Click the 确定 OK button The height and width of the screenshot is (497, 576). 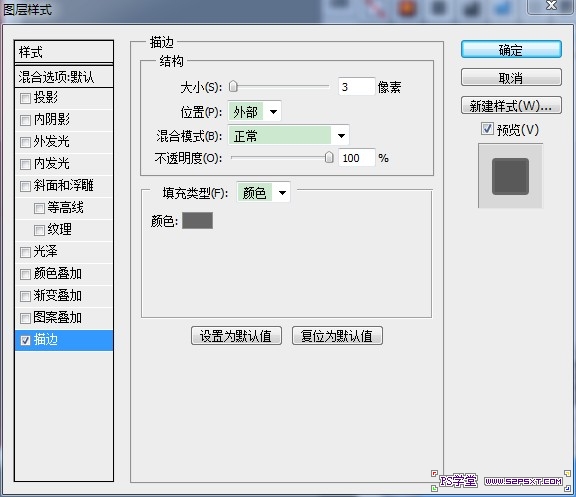click(511, 50)
